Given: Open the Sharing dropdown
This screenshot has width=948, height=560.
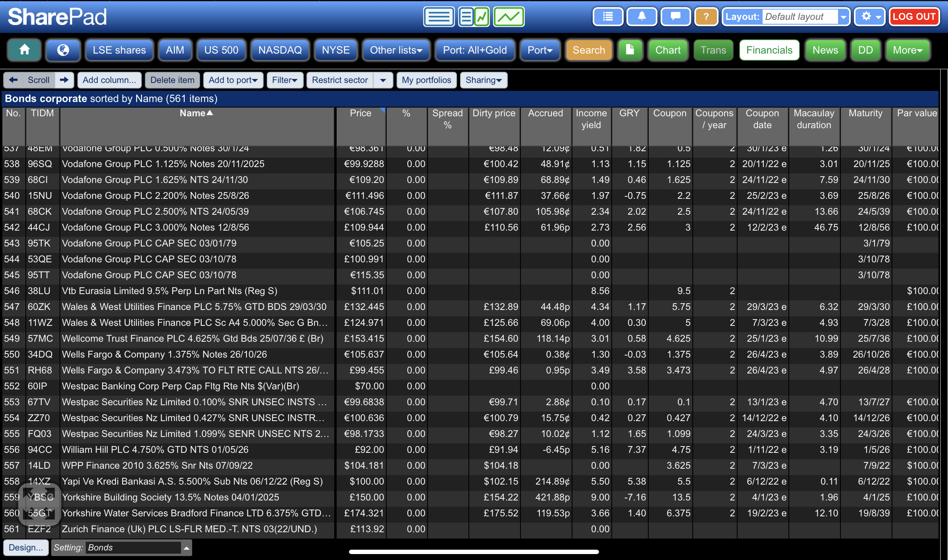Looking at the screenshot, I should (484, 80).
